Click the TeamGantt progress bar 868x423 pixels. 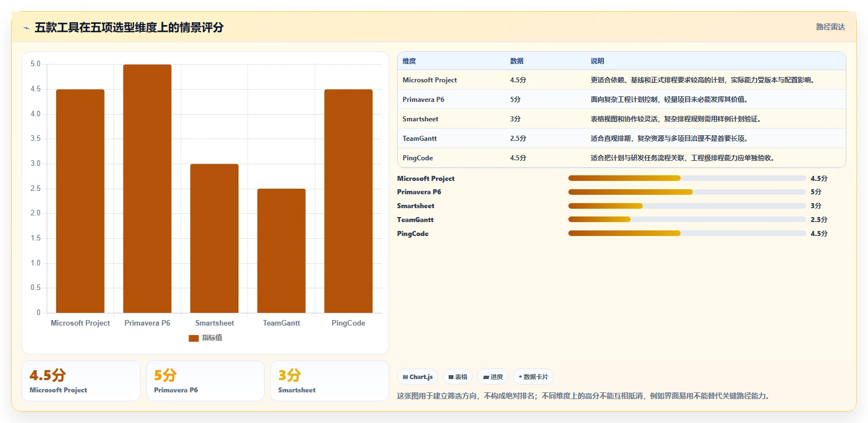[x=687, y=219]
